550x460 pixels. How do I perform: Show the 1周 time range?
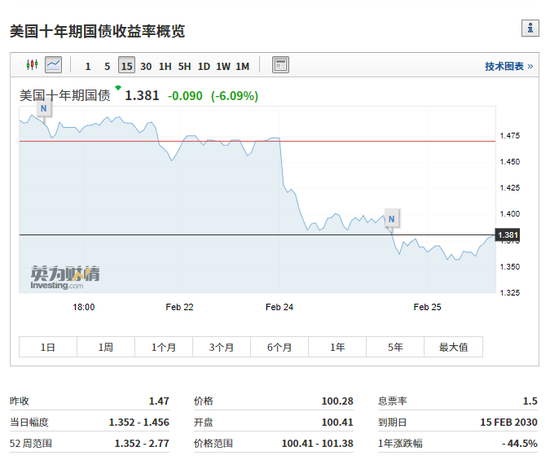pos(106,347)
